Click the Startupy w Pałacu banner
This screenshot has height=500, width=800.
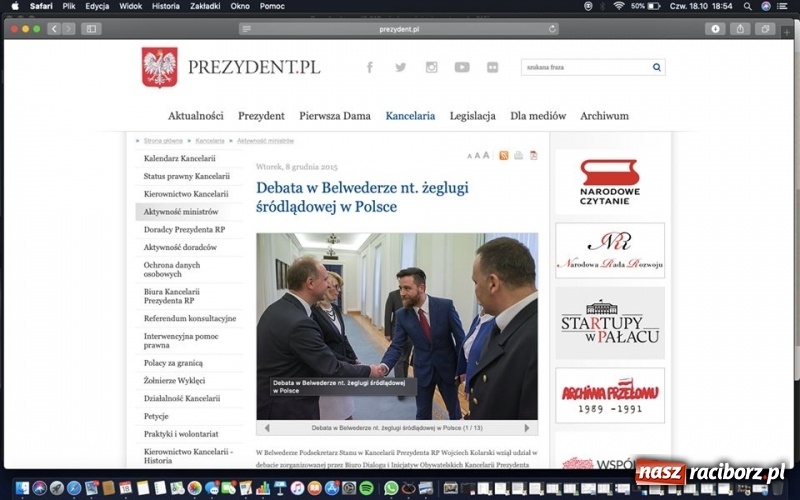click(610, 323)
